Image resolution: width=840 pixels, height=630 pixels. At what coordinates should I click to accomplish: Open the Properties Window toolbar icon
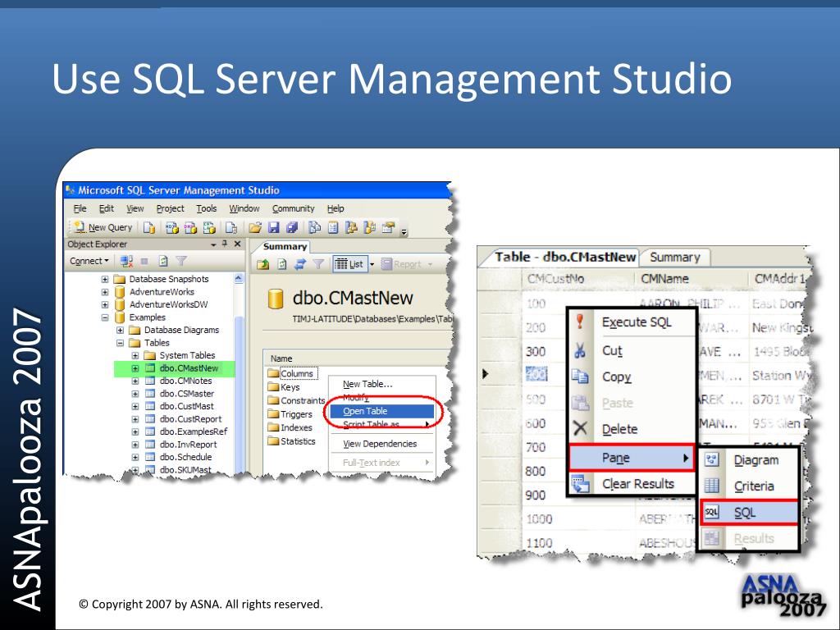[388, 228]
